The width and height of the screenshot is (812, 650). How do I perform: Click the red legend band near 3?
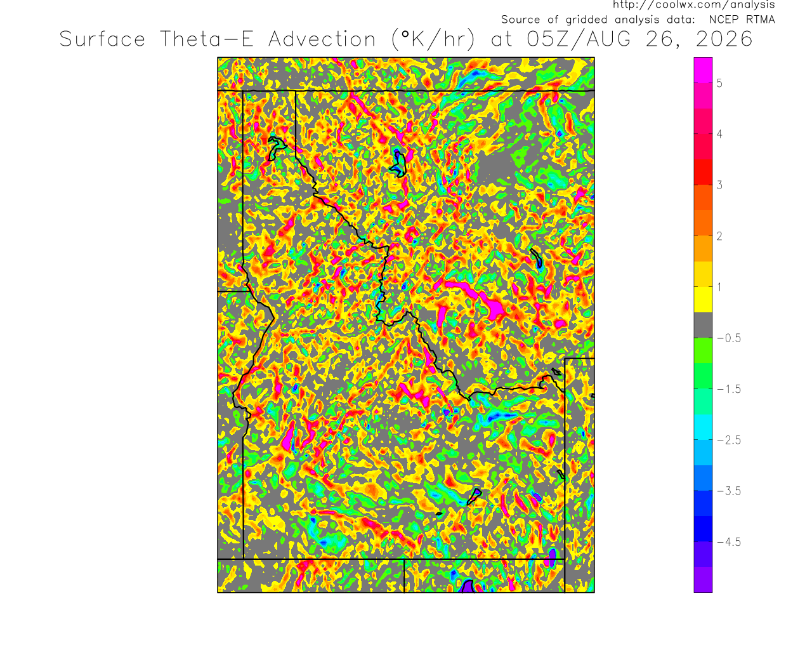(703, 172)
